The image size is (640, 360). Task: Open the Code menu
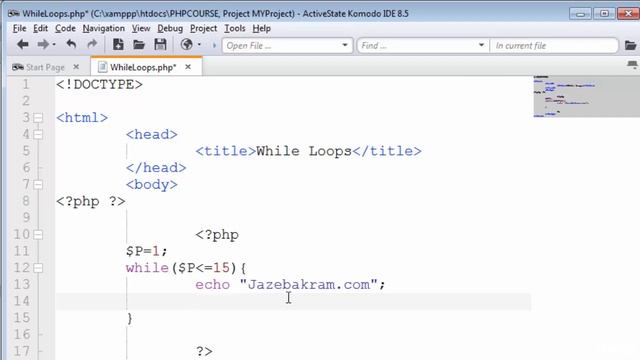click(x=65, y=29)
